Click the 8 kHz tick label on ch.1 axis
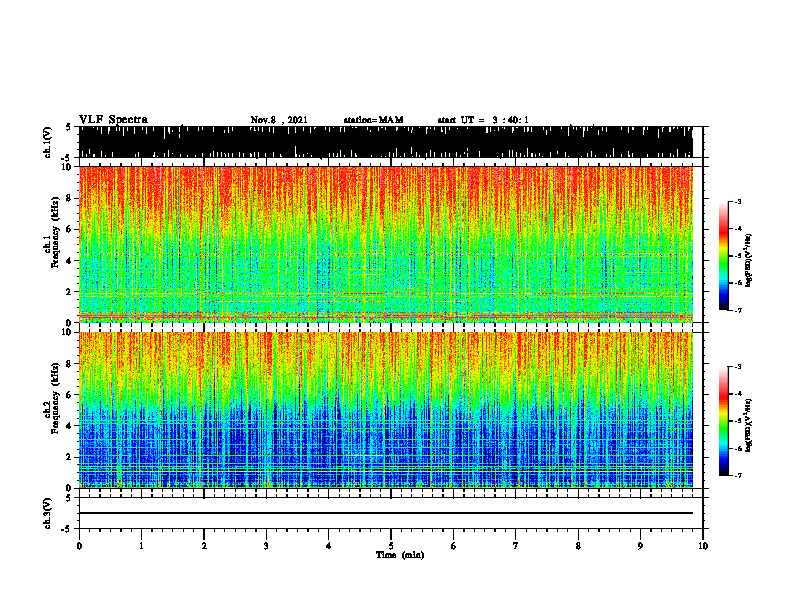The image size is (792, 612). point(70,198)
